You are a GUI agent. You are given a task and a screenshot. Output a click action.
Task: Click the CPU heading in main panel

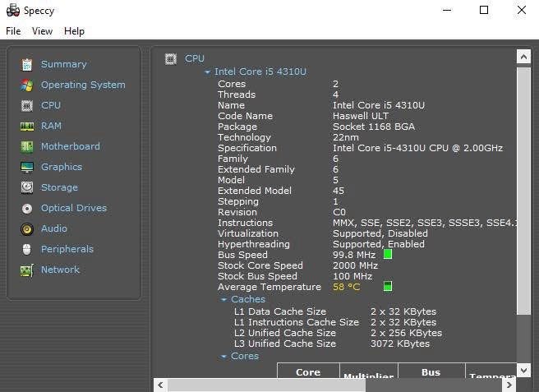(x=195, y=58)
